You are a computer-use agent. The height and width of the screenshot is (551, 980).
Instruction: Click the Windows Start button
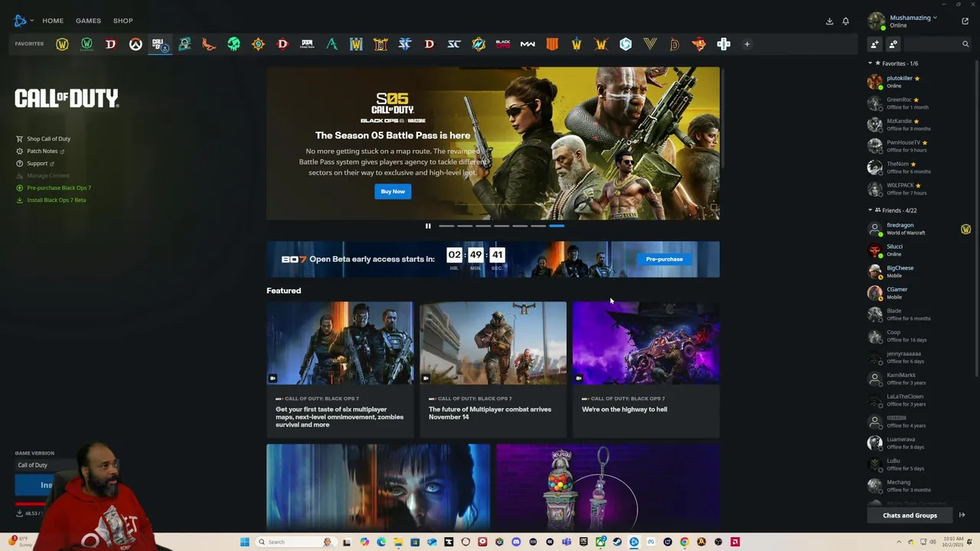tap(244, 542)
